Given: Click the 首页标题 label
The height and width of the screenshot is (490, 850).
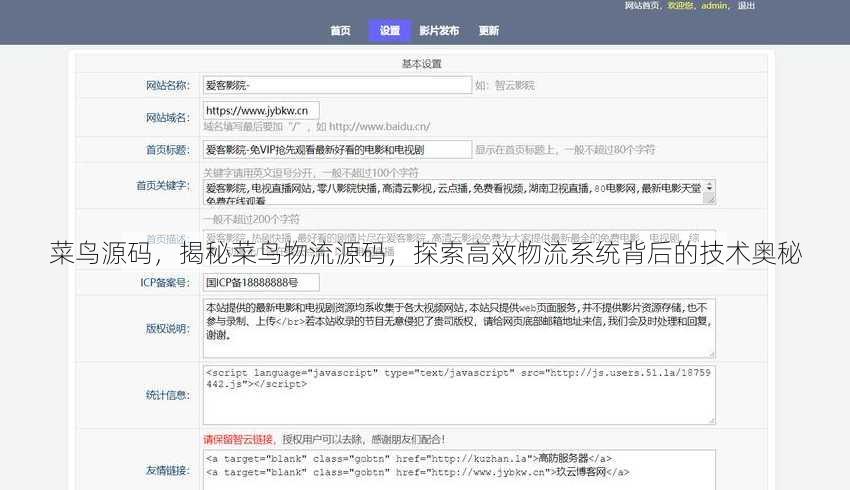Looking at the screenshot, I should tap(168, 150).
